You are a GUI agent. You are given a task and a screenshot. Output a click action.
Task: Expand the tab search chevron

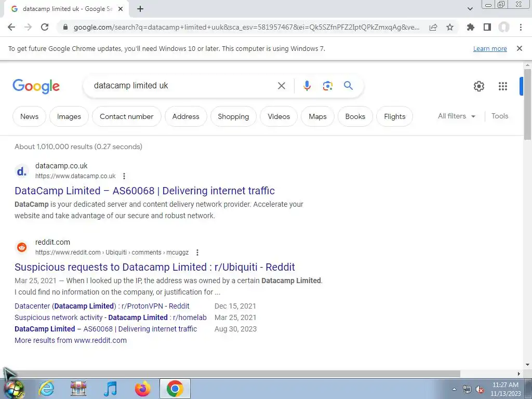coord(470,9)
